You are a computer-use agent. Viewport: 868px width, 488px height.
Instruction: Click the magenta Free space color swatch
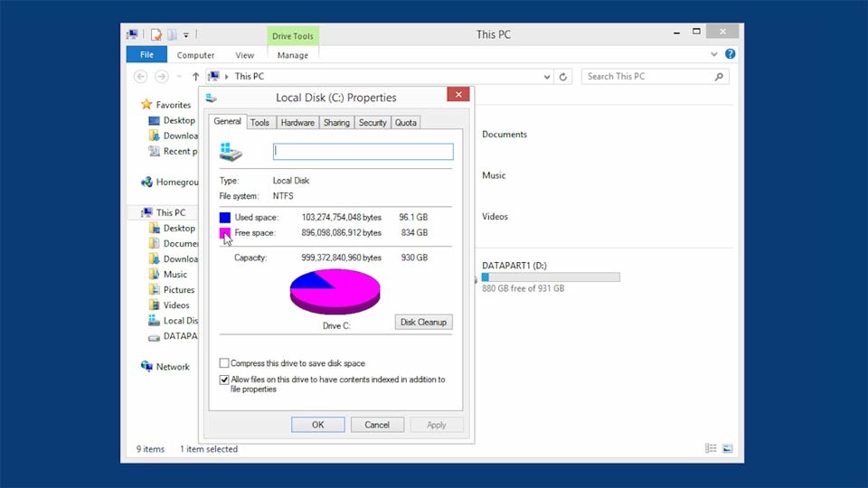click(x=225, y=233)
